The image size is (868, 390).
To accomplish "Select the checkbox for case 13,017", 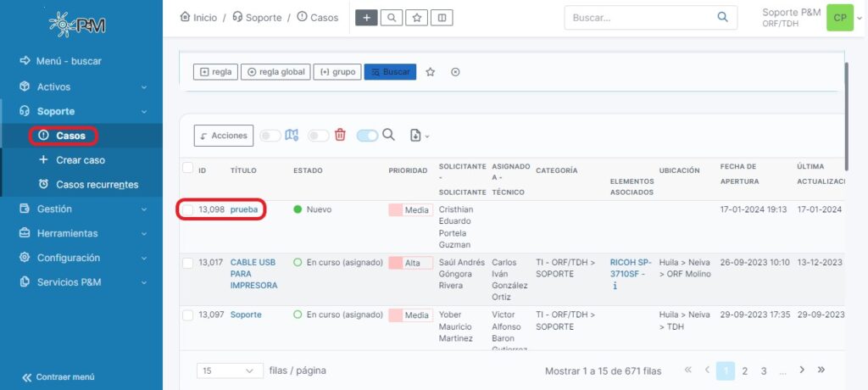I will click(x=188, y=263).
